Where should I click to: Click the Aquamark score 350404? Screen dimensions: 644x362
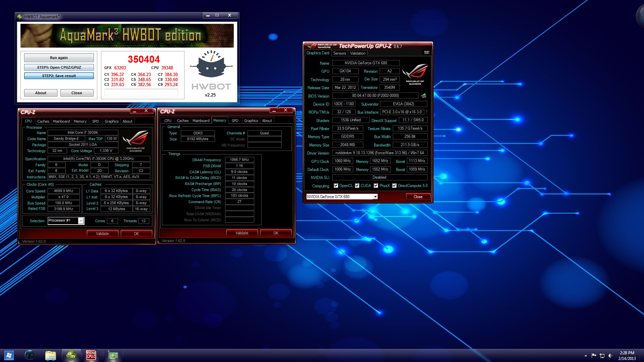(144, 59)
